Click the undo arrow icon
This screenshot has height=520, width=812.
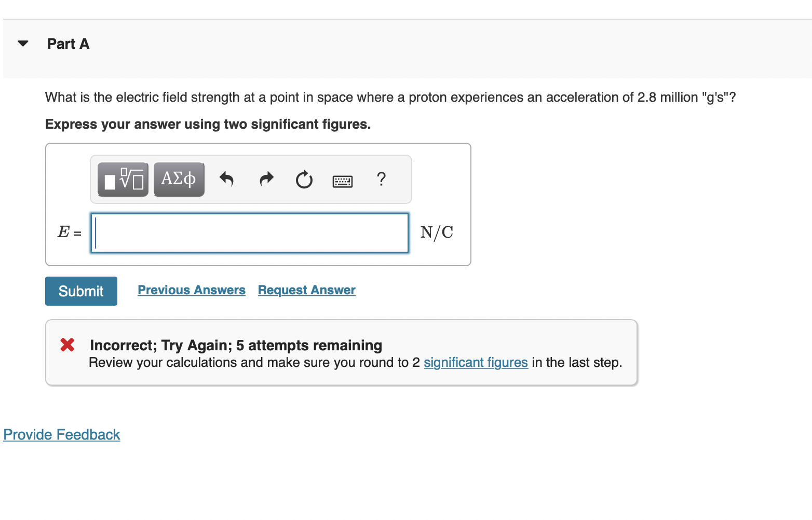click(x=226, y=180)
